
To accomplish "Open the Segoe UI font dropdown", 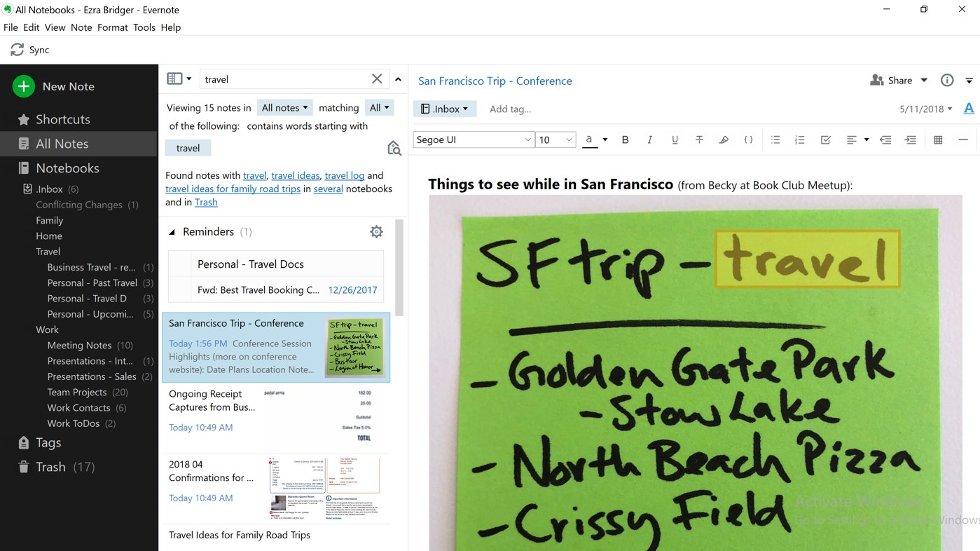I will coord(474,140).
